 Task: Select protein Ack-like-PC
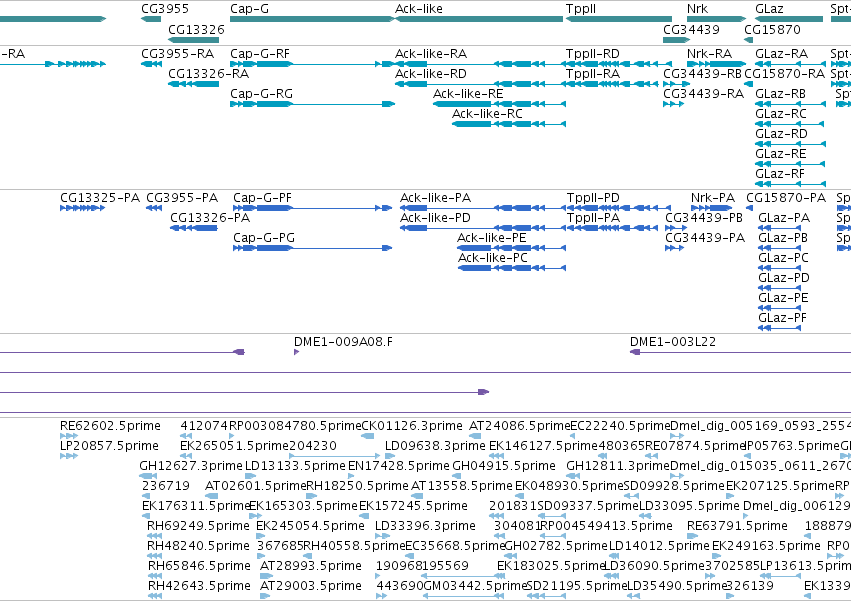pyautogui.click(x=511, y=268)
